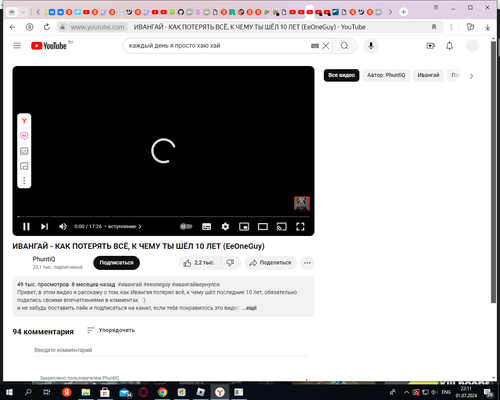Open player settings gear

[225, 227]
